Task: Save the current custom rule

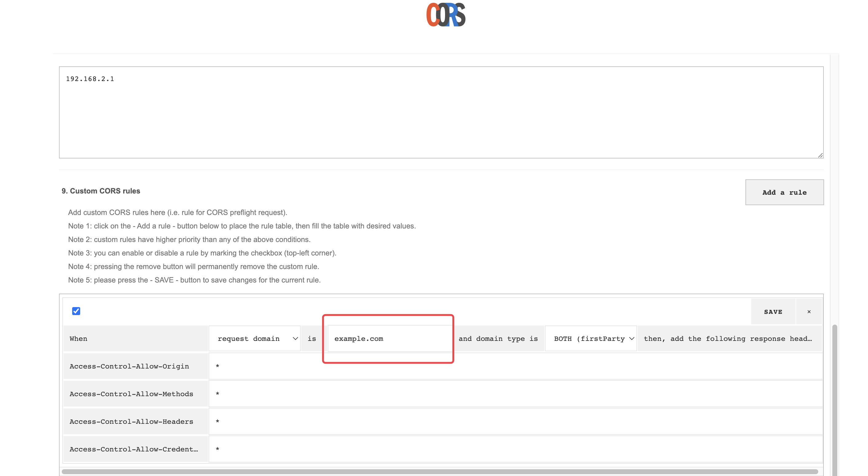Action: pyautogui.click(x=773, y=312)
